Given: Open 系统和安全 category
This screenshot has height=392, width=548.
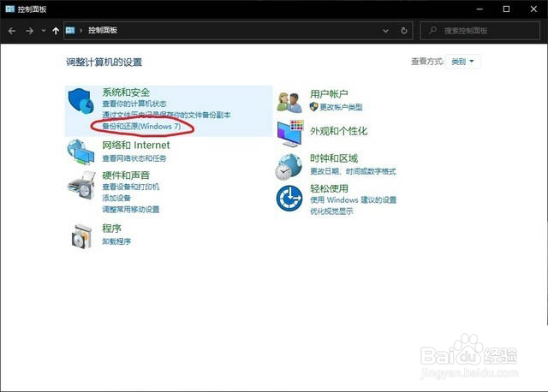Looking at the screenshot, I should [x=126, y=92].
